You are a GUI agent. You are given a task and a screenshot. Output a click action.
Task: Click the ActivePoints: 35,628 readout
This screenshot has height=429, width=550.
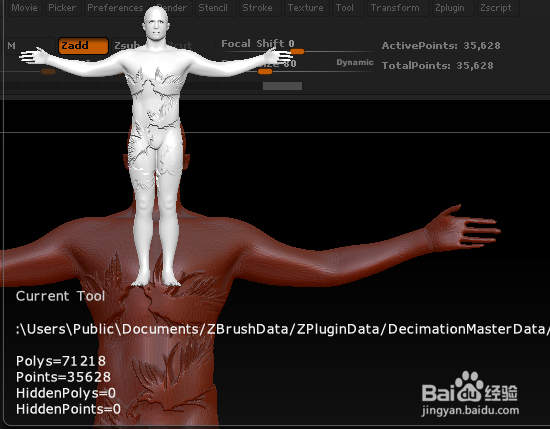tap(441, 46)
